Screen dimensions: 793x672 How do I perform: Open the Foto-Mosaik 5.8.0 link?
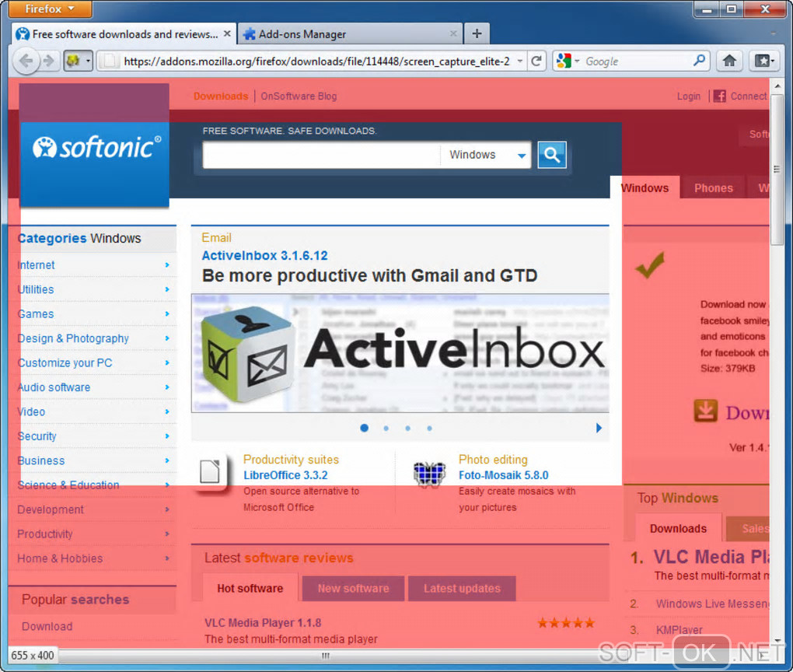coord(503,475)
